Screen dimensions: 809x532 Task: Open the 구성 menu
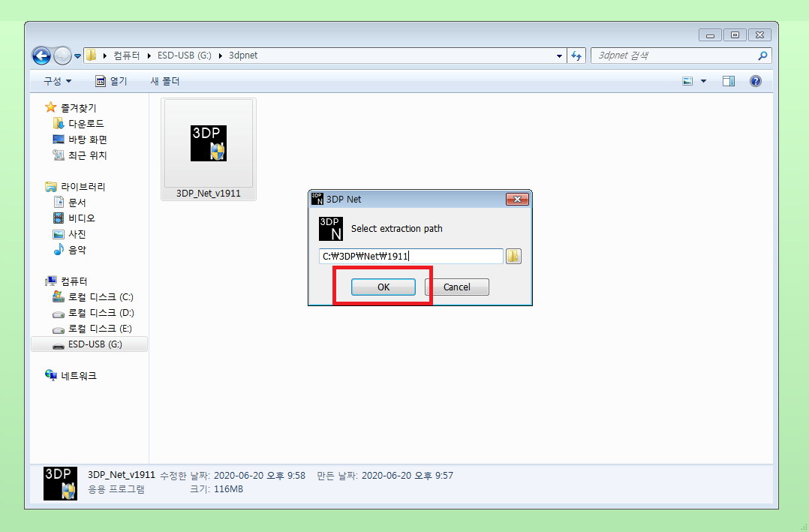(x=57, y=81)
